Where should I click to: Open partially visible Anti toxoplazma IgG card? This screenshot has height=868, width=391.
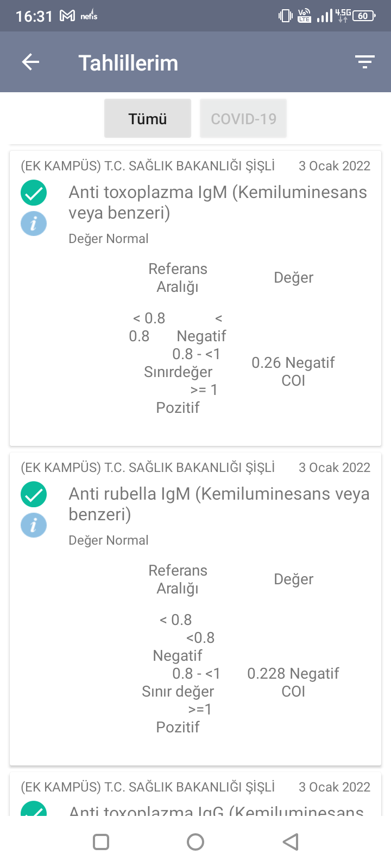pos(216,810)
